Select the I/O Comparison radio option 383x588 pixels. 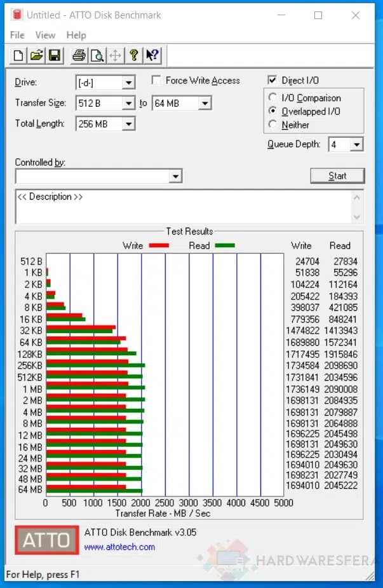273,97
